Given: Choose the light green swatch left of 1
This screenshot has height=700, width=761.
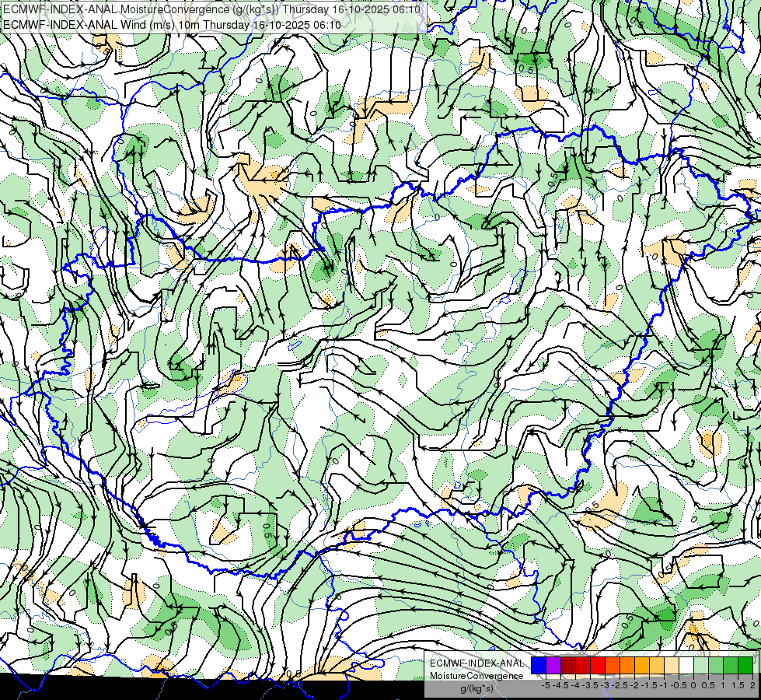Looking at the screenshot, I should (x=716, y=665).
